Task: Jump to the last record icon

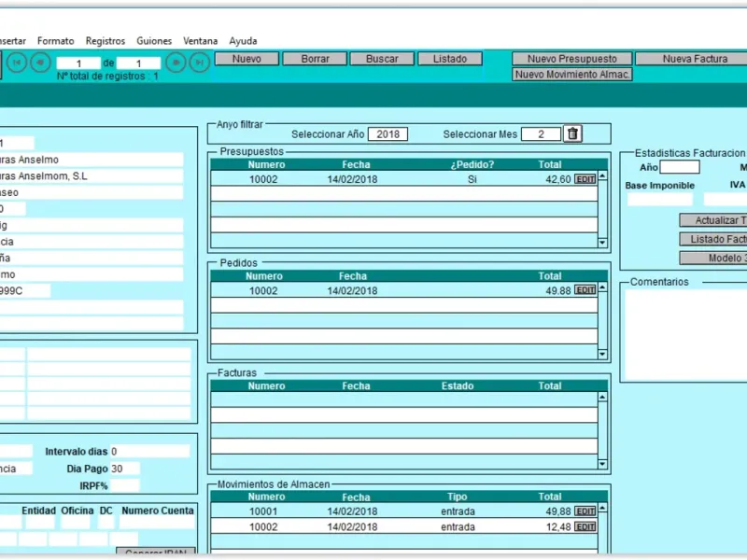Action: [199, 63]
